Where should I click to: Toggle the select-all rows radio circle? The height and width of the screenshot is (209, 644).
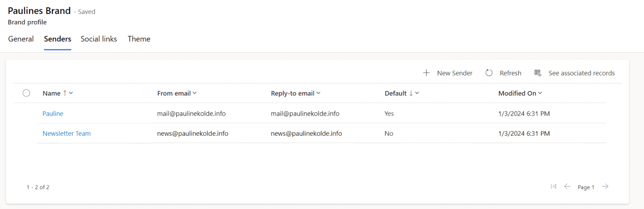click(x=26, y=93)
